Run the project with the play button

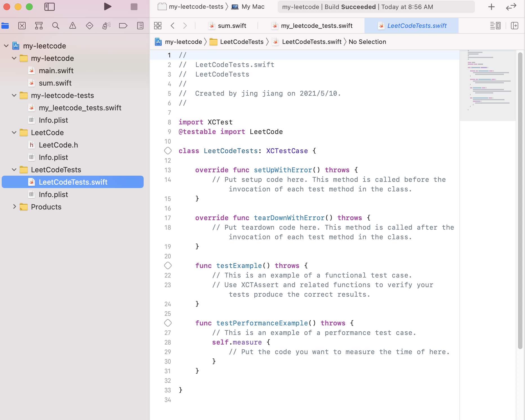coord(107,6)
